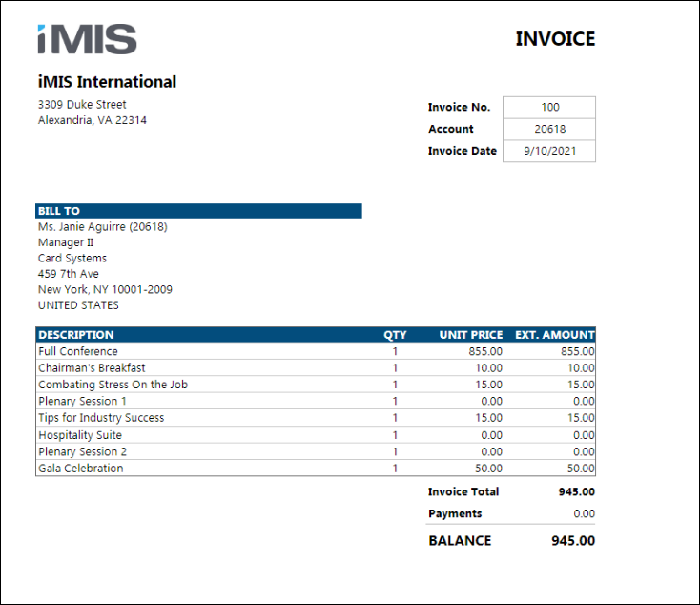Image resolution: width=700 pixels, height=605 pixels.
Task: Click the BALANCE amount 945.00
Action: [573, 541]
